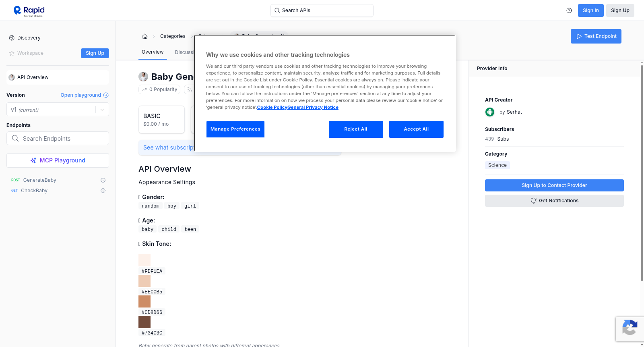The image size is (644, 347).
Task: Focus the Search APIs field
Action: tap(322, 10)
